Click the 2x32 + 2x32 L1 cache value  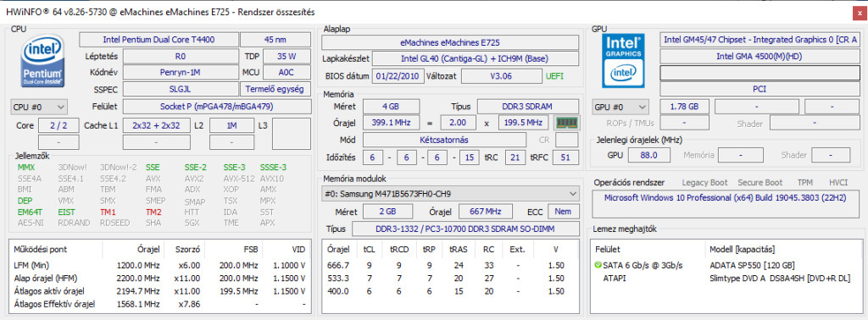157,125
